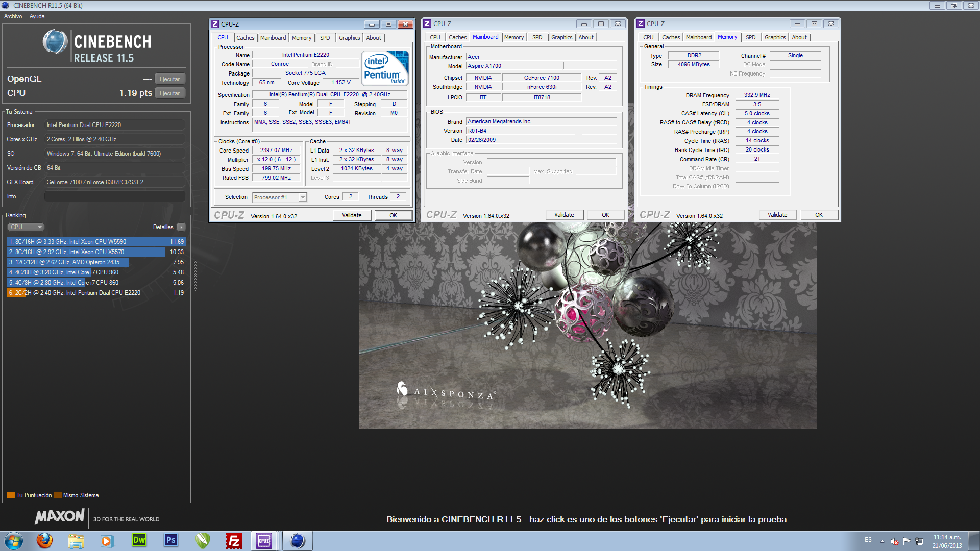The width and height of the screenshot is (980, 551).
Task: Click the Aspire X1700 model field
Action: (x=514, y=66)
